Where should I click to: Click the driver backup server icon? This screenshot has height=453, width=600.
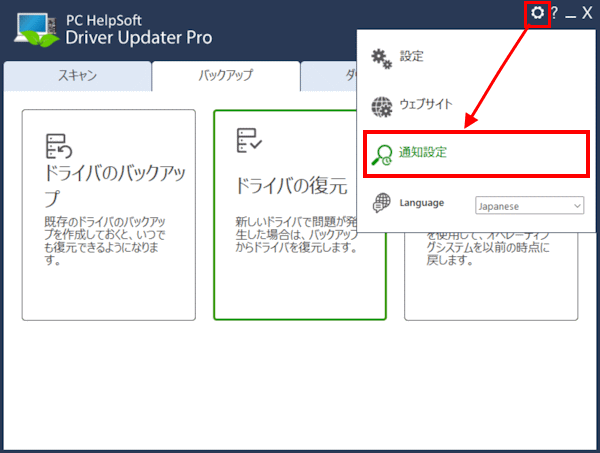pos(59,146)
